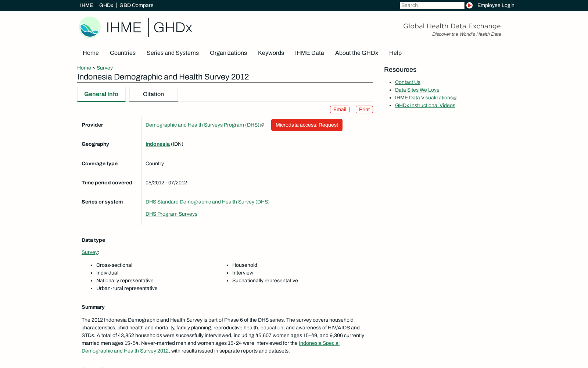Select Home in main navigation
This screenshot has width=588, height=368.
(x=91, y=53)
